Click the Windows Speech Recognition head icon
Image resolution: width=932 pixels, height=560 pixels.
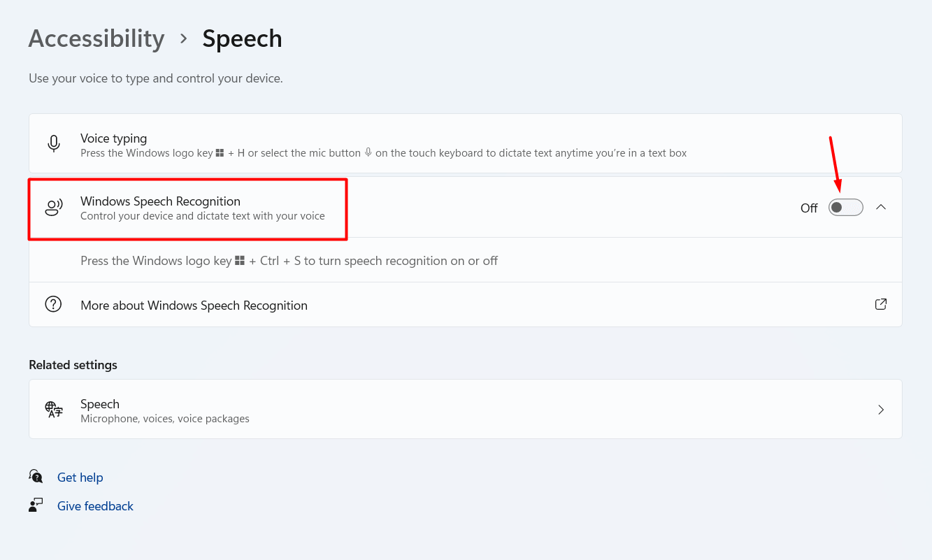[x=54, y=208]
